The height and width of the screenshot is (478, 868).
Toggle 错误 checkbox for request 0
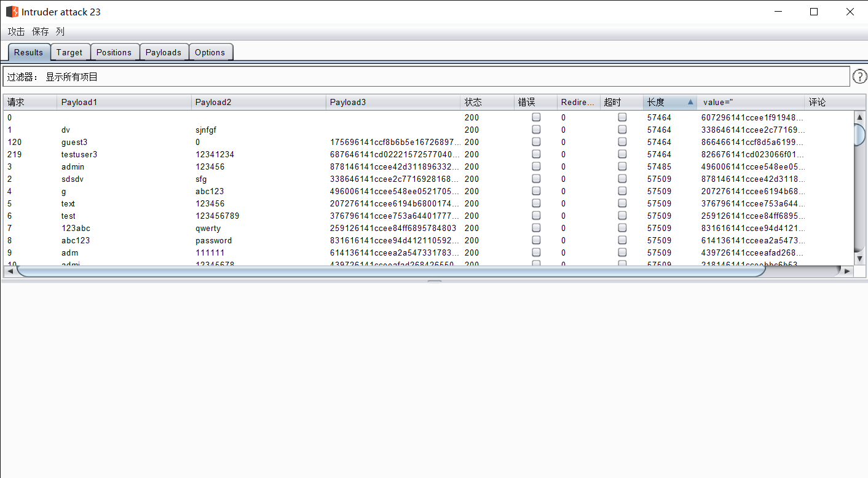tap(537, 117)
